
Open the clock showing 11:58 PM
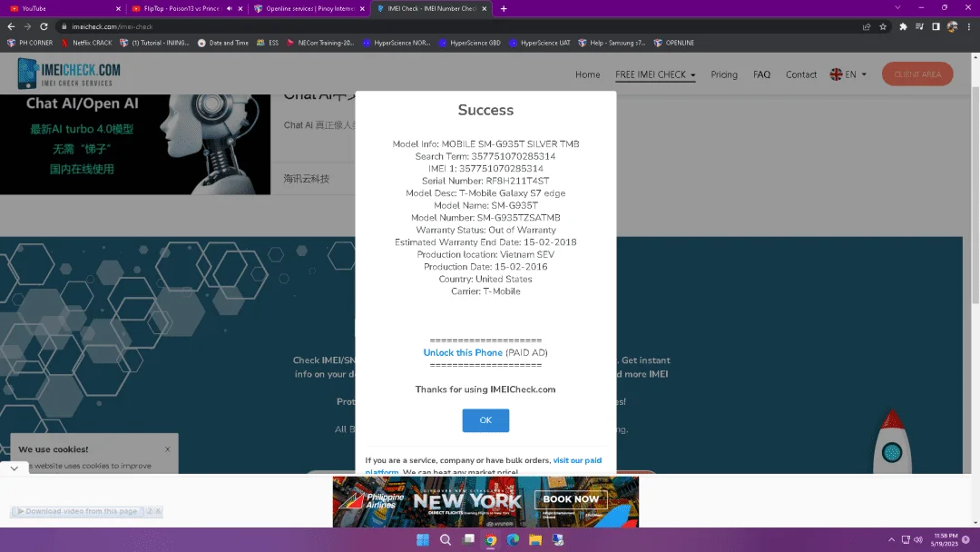(944, 539)
